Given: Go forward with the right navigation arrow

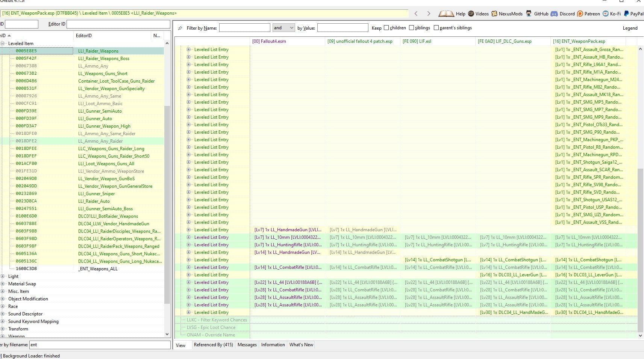Looking at the screenshot, I should point(429,14).
